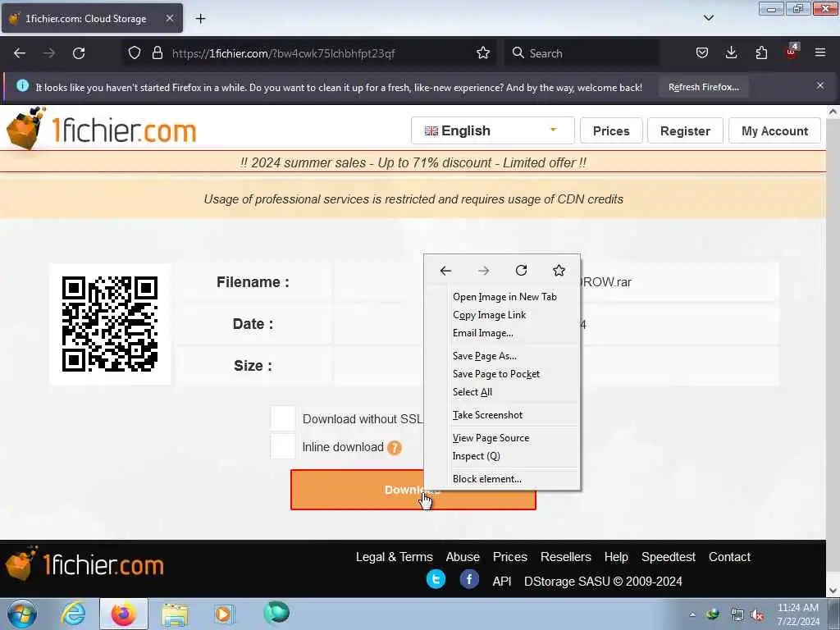Click the Refresh Firefox... button
The height and width of the screenshot is (630, 840).
(x=703, y=87)
